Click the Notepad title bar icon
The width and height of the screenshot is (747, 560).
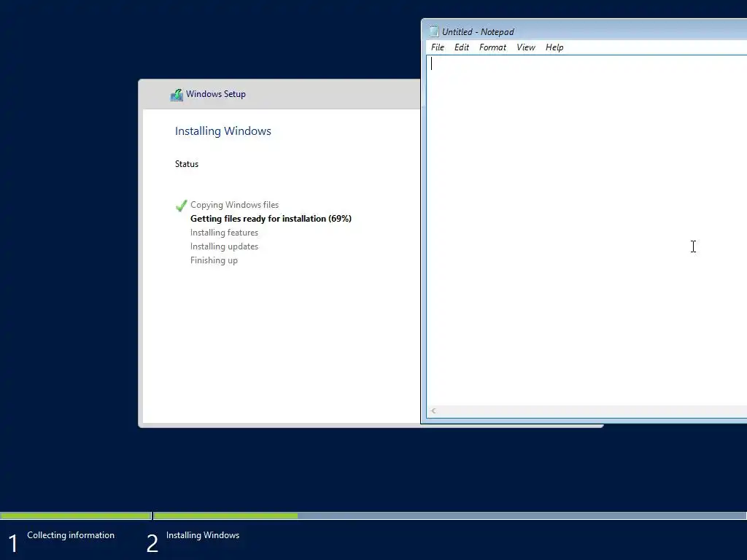click(x=434, y=31)
